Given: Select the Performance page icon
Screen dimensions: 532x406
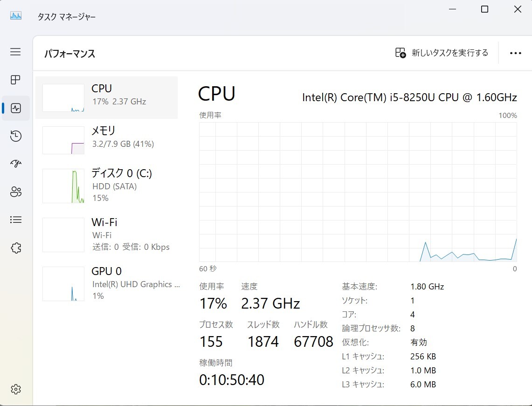Looking at the screenshot, I should tap(15, 108).
